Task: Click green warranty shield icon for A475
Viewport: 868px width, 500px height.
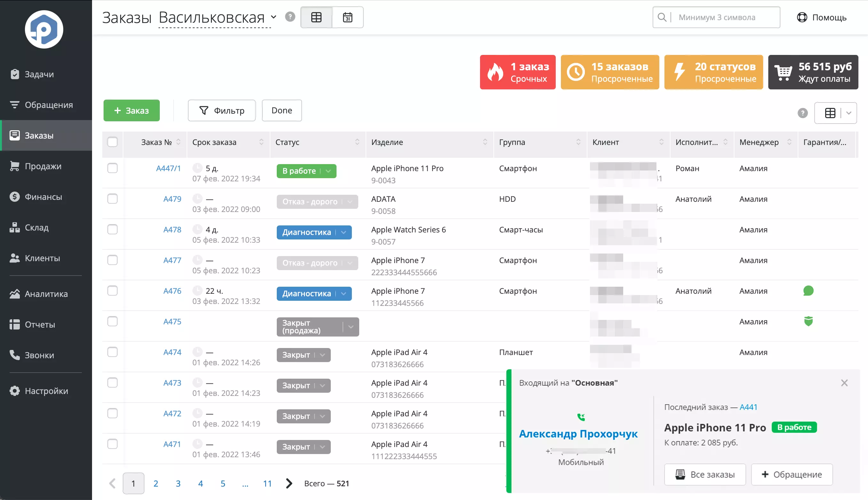Action: pos(808,322)
